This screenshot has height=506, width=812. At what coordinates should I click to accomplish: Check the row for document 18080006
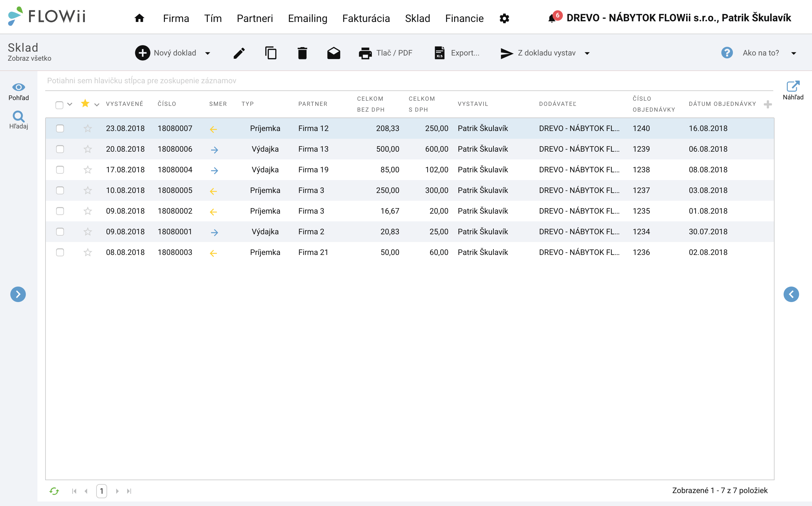coord(60,149)
